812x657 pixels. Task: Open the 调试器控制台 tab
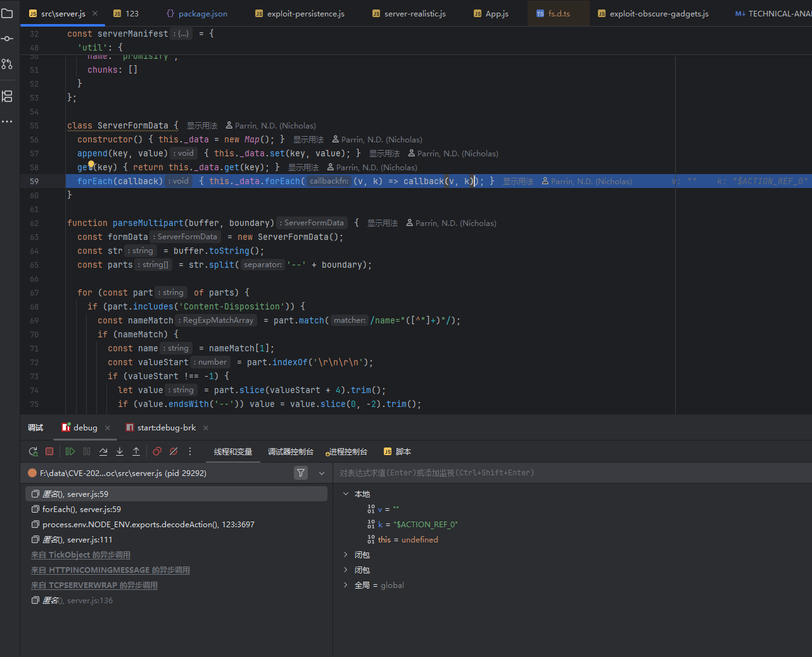pyautogui.click(x=290, y=451)
